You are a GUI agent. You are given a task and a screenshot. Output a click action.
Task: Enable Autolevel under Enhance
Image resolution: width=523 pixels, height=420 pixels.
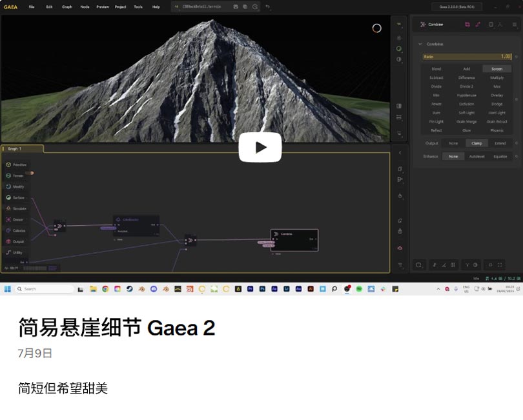point(477,156)
